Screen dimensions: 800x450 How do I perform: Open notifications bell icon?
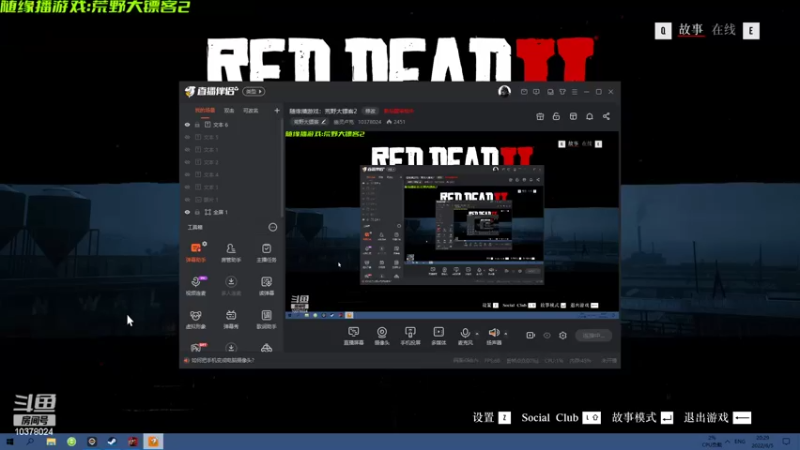point(589,116)
